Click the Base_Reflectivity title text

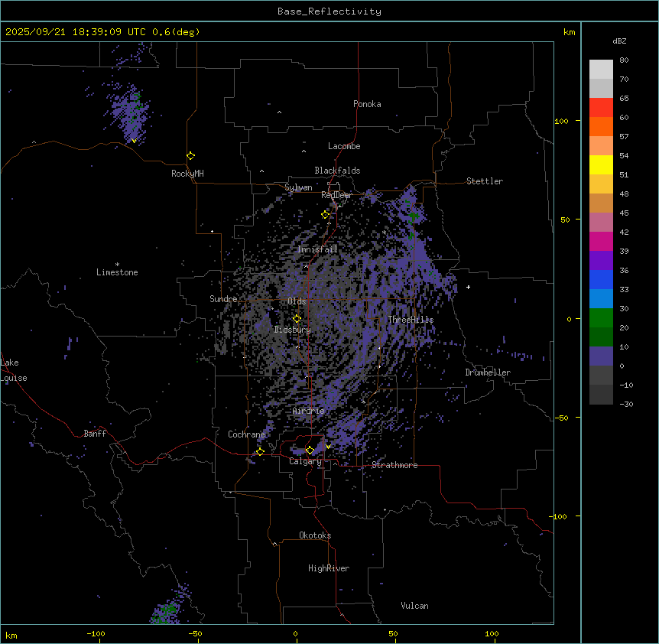329,11
